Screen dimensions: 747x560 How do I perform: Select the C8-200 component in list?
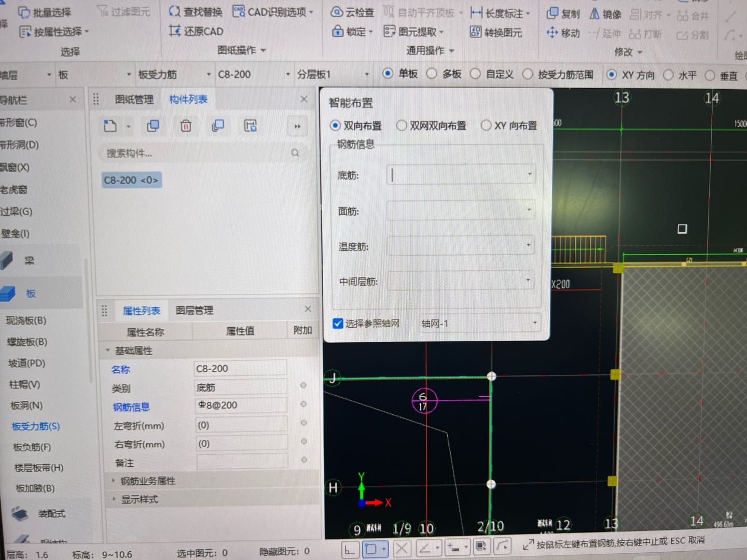[x=131, y=179]
